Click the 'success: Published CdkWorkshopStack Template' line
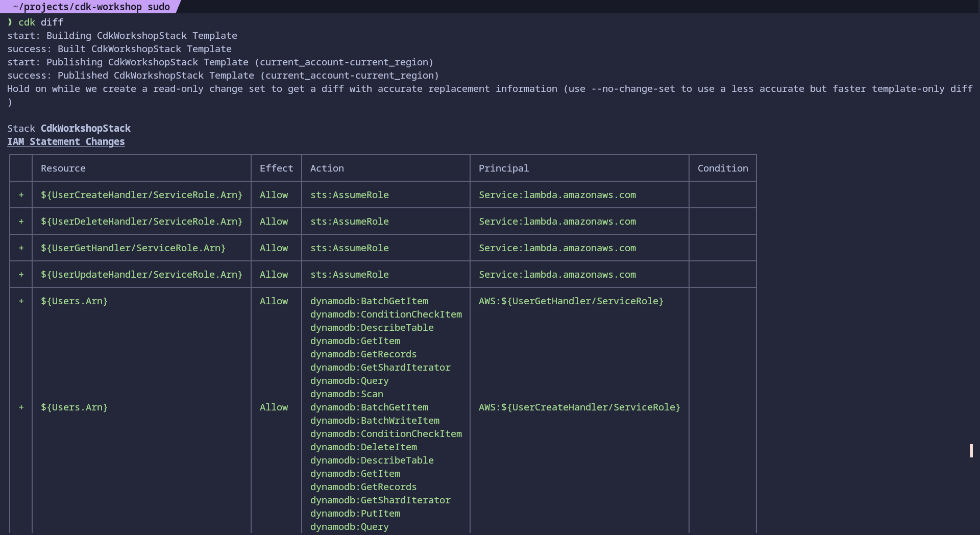This screenshot has width=980, height=535. point(223,76)
